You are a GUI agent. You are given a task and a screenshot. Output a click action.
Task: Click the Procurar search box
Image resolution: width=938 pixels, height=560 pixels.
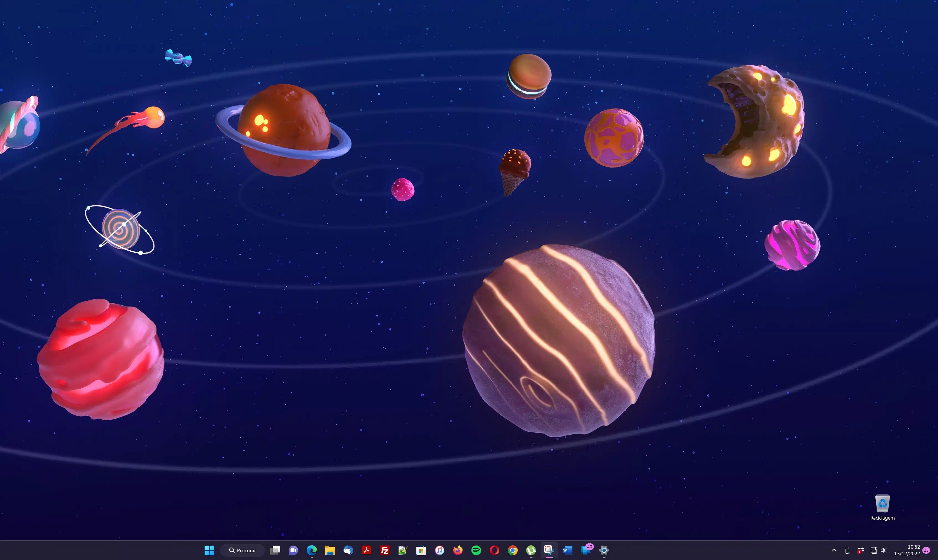click(242, 550)
